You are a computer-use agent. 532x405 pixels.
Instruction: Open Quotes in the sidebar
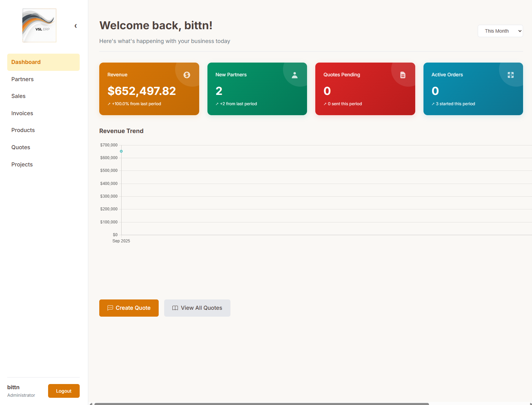(21, 147)
